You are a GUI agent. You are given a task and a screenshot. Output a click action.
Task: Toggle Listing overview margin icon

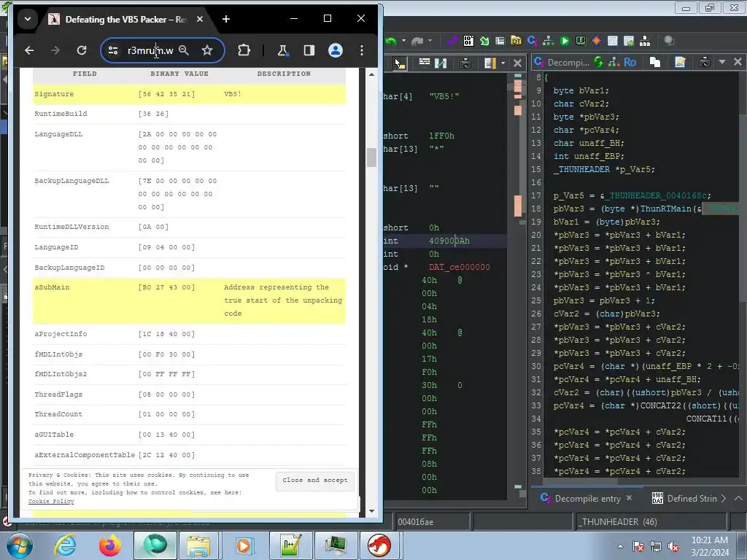coord(489,63)
